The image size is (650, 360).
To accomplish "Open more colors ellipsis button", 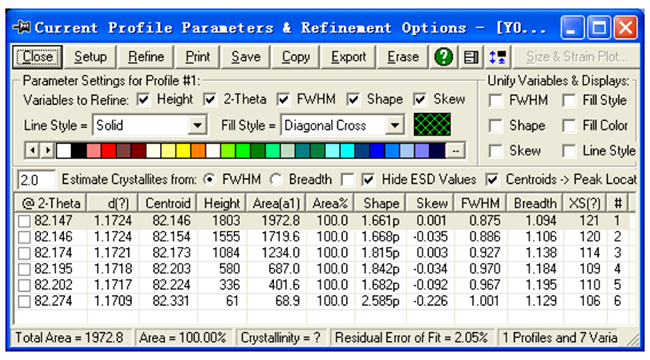I will (x=456, y=151).
